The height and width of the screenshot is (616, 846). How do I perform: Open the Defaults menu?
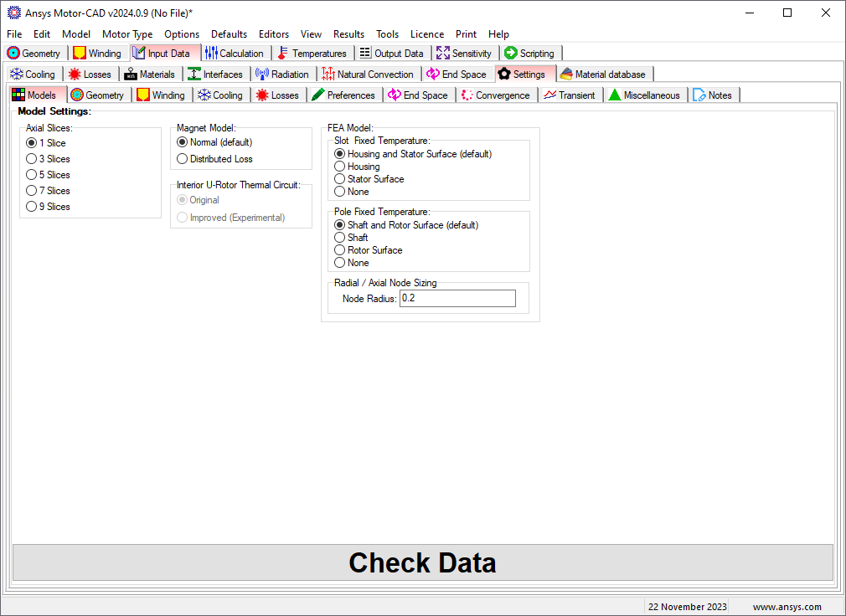(229, 34)
